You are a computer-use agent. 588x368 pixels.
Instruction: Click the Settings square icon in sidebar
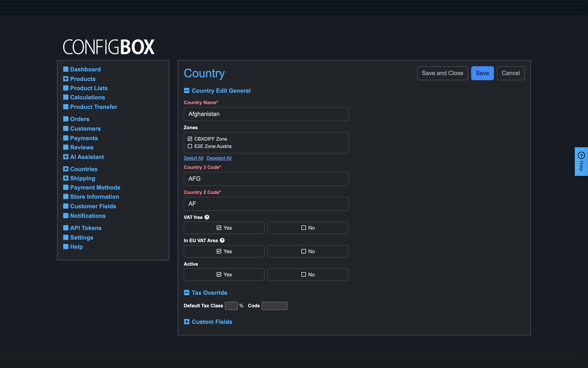[x=66, y=238]
